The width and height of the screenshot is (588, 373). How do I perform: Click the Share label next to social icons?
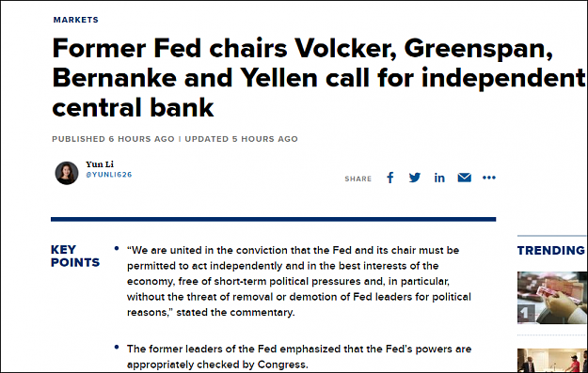coord(358,179)
